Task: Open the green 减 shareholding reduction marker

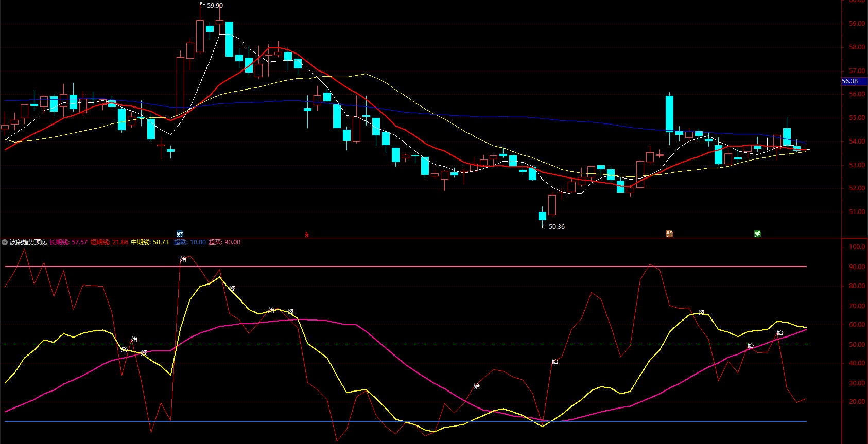Action: [757, 234]
